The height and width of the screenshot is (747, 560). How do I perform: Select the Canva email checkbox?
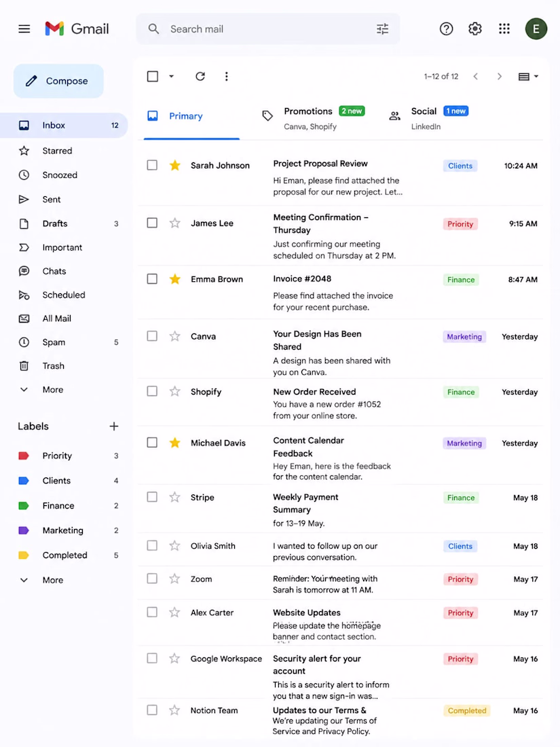[152, 336]
